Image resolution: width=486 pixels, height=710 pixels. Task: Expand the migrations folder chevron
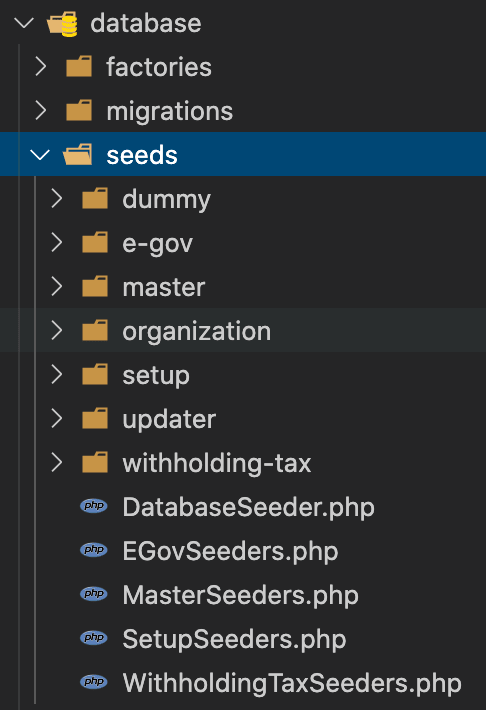(x=41, y=110)
